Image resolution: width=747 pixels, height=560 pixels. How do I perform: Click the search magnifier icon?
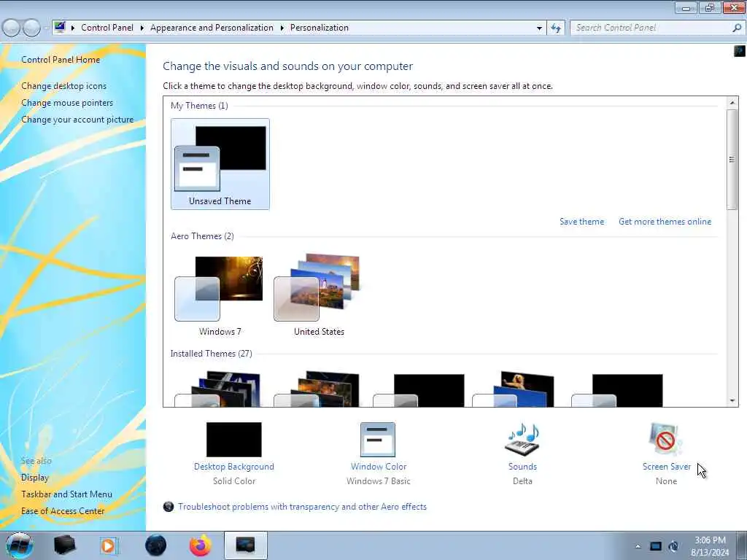(737, 28)
